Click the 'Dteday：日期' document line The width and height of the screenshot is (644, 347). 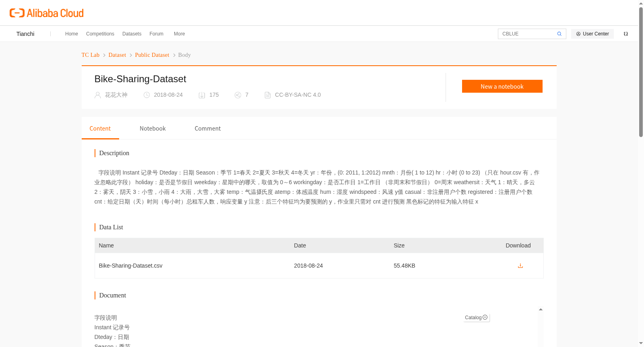click(111, 337)
